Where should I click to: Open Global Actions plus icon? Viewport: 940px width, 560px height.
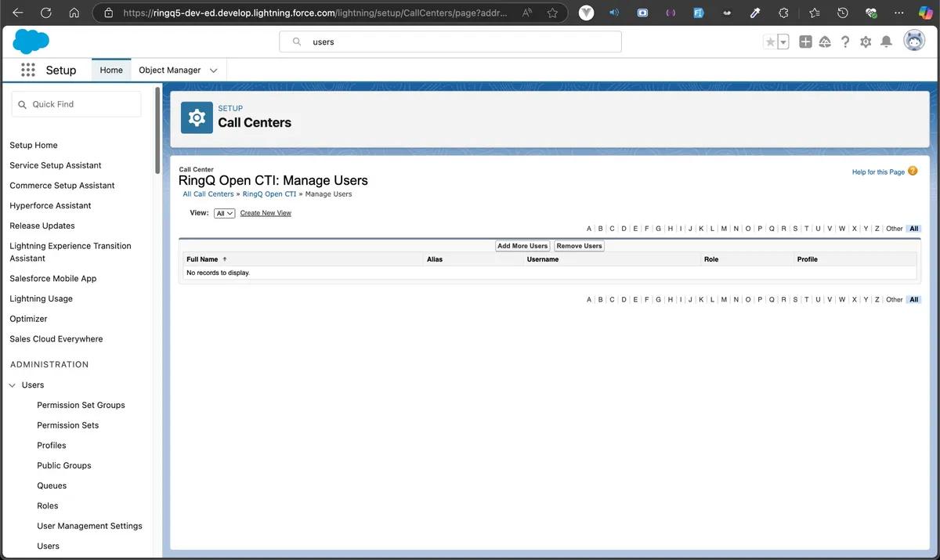[805, 42]
